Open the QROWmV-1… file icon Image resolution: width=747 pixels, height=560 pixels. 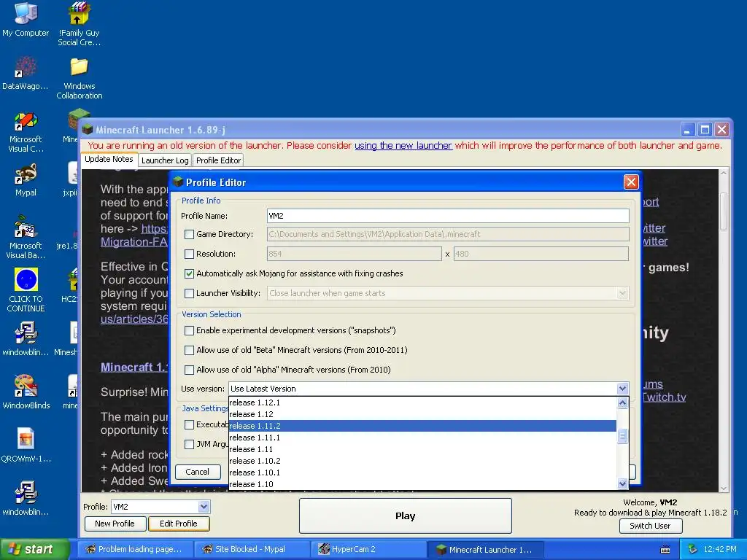(26, 446)
